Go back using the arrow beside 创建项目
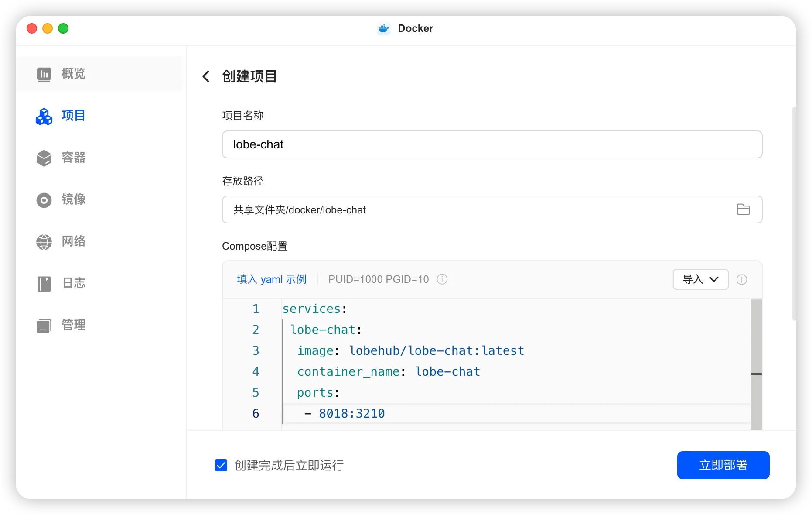The image size is (812, 515). (206, 76)
